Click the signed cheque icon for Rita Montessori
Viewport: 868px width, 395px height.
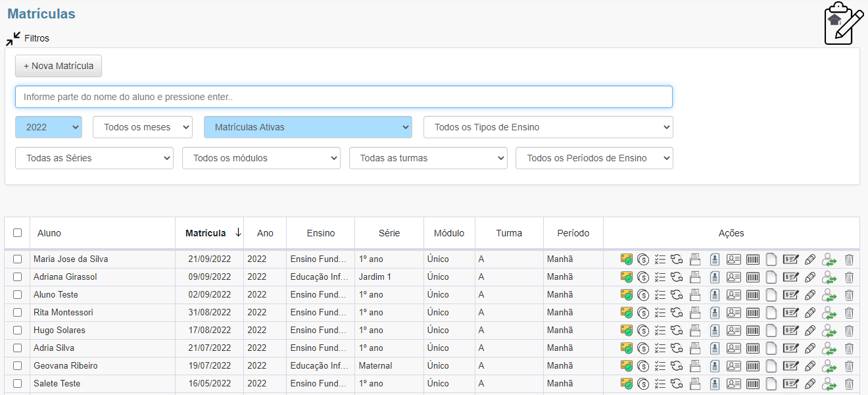click(x=790, y=313)
